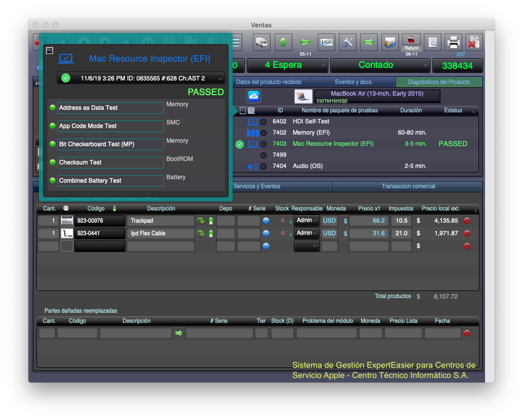Click the document with red X icon
Screen dimensions: 523x420
click(x=473, y=43)
